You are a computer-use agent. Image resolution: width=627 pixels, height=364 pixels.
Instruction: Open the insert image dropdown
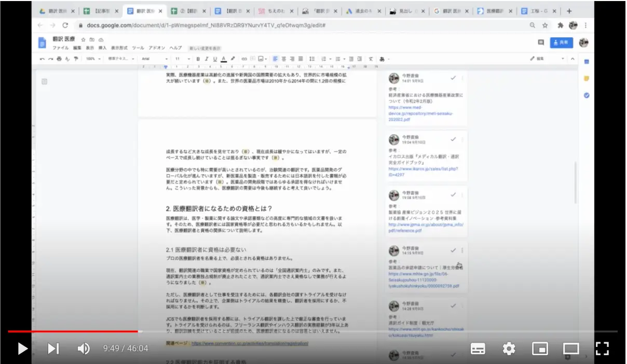[x=262, y=59]
